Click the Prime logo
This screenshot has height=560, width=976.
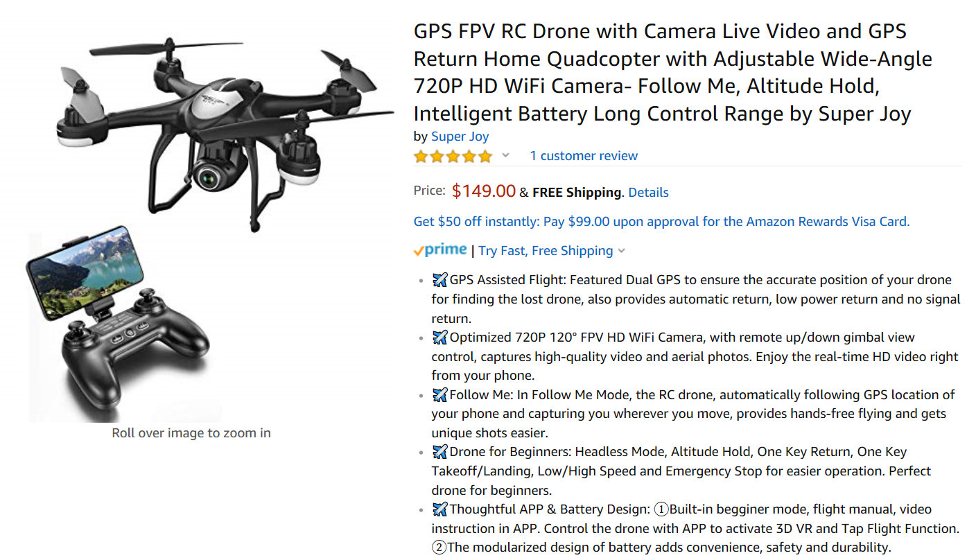439,250
